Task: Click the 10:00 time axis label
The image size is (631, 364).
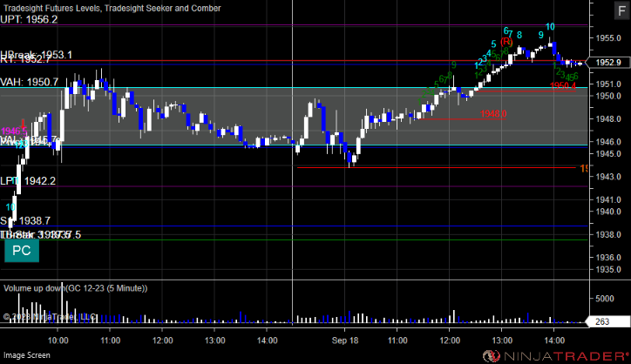Action: pyautogui.click(x=58, y=340)
